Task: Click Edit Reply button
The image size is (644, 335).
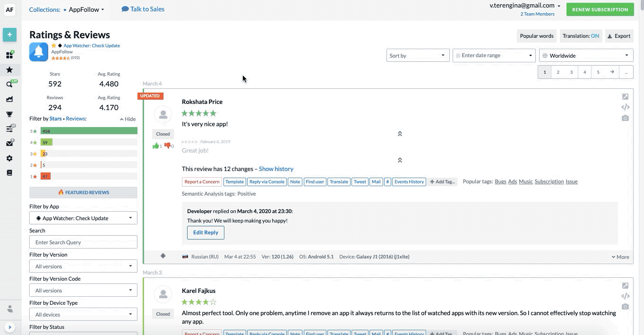Action: click(206, 232)
